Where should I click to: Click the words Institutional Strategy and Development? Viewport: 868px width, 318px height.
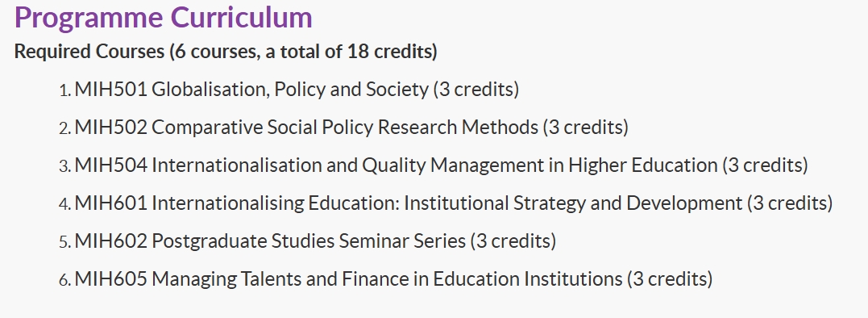pos(573,203)
